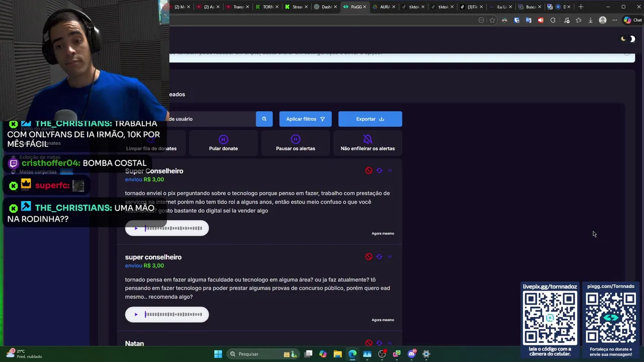Toggle Não enfileirar os alertas
The image size is (644, 362).
368,143
